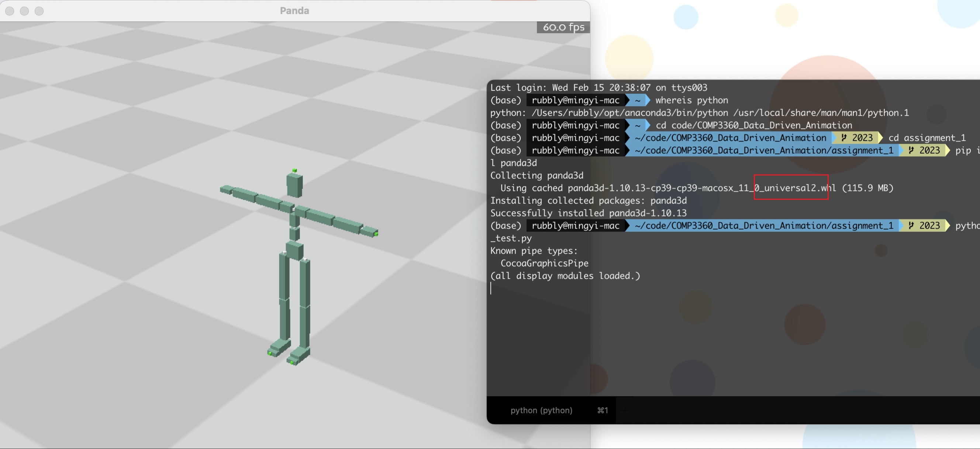The height and width of the screenshot is (449, 980).
Task: Minimize the Panda window
Action: [x=24, y=11]
